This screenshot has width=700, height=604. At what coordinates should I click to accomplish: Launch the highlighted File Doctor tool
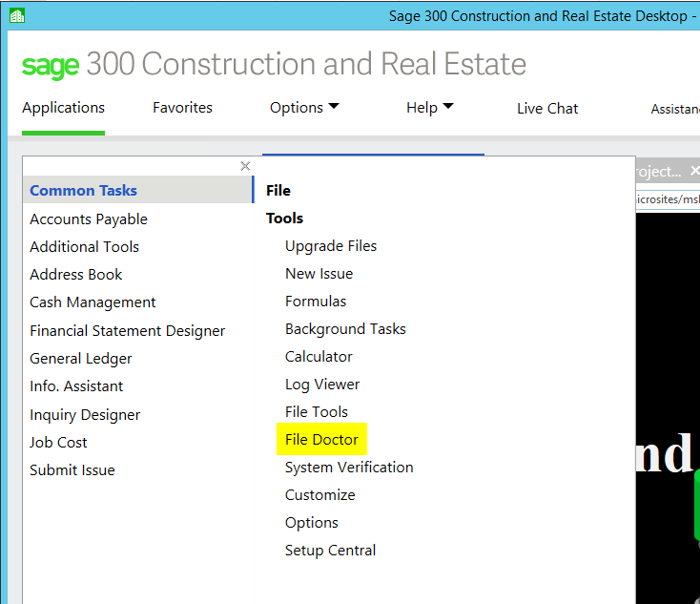pyautogui.click(x=322, y=440)
